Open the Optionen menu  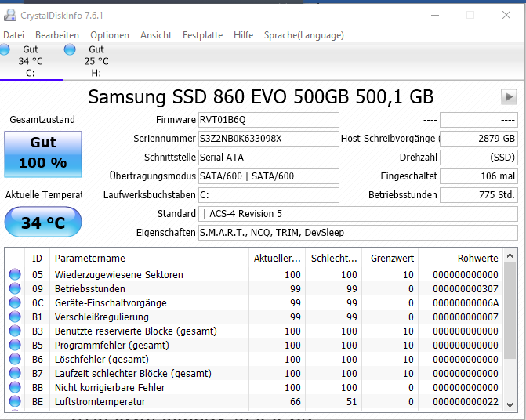pyautogui.click(x=110, y=35)
